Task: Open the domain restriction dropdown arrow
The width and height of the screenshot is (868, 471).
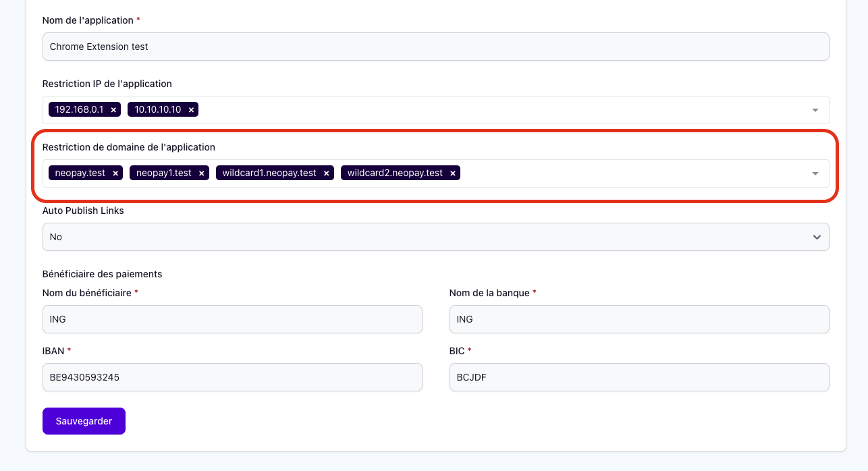Action: 815,173
